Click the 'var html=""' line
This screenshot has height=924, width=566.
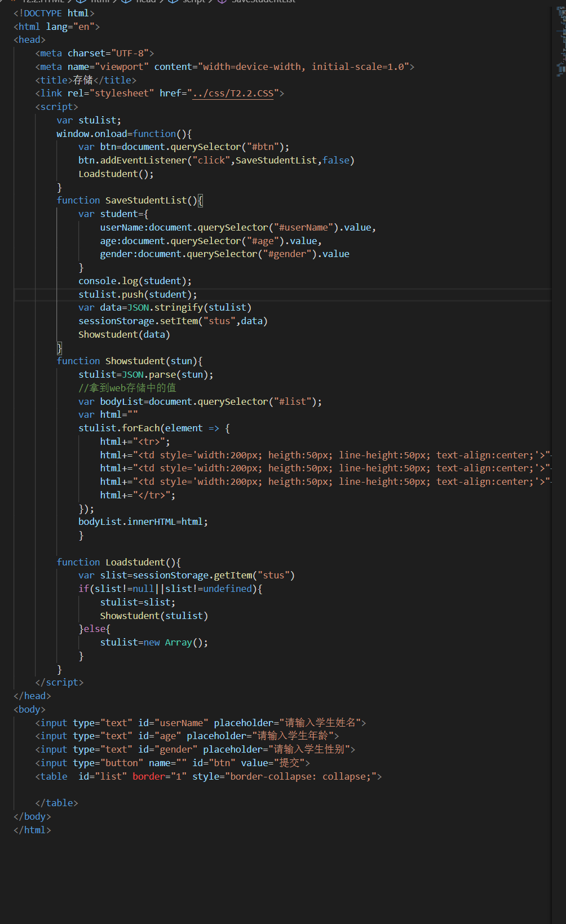108,414
